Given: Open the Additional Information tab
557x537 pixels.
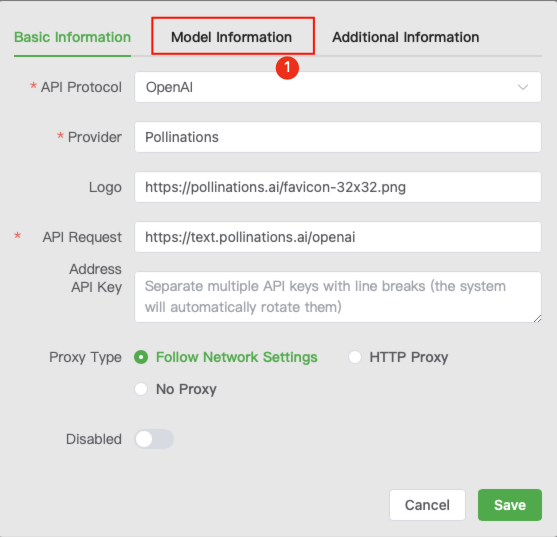Looking at the screenshot, I should [x=405, y=37].
